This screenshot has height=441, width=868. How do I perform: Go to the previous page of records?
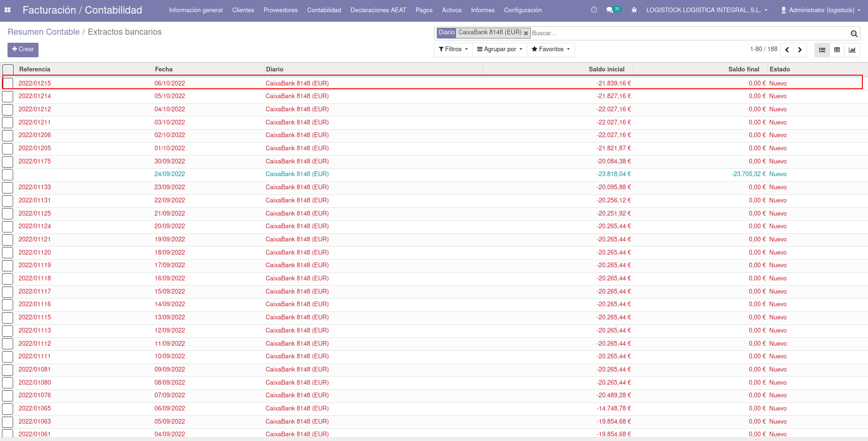coord(787,50)
